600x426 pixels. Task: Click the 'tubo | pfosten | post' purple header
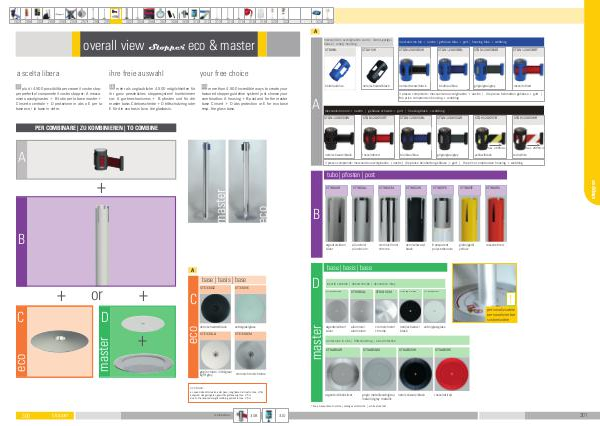tap(416, 175)
